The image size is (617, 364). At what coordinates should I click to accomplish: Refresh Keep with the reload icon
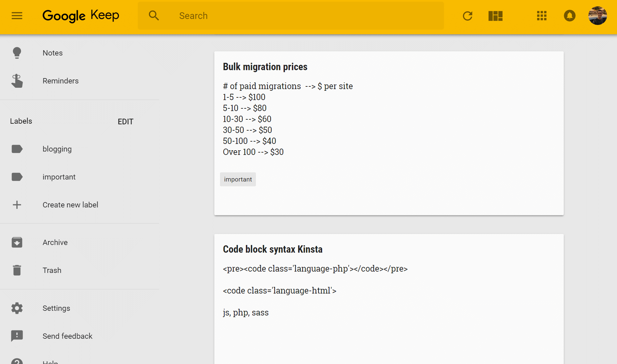pos(468,16)
